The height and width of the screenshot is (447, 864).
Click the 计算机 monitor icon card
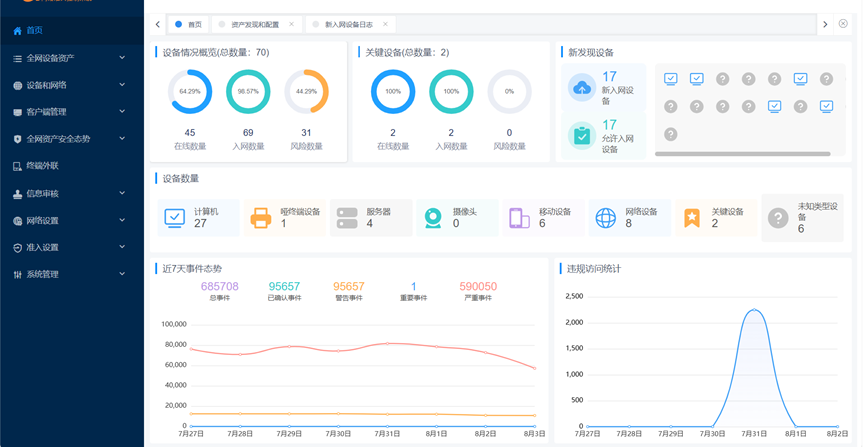(175, 218)
